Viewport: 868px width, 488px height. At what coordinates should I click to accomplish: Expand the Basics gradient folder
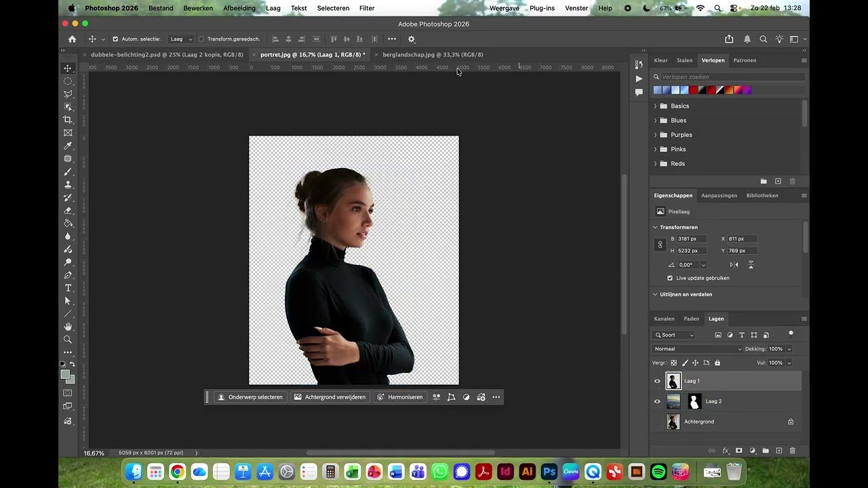(x=655, y=106)
